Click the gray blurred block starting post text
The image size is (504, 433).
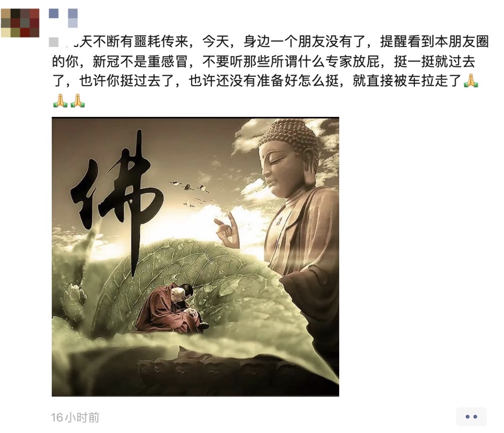pos(54,42)
